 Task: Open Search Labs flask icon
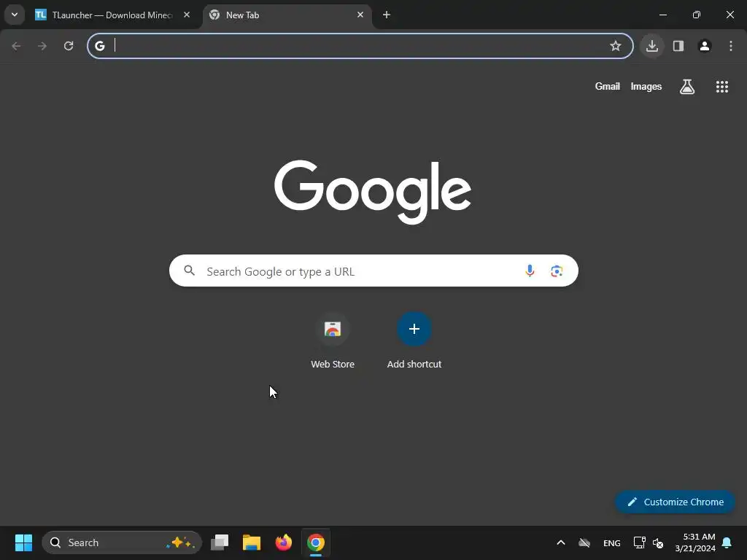point(687,87)
